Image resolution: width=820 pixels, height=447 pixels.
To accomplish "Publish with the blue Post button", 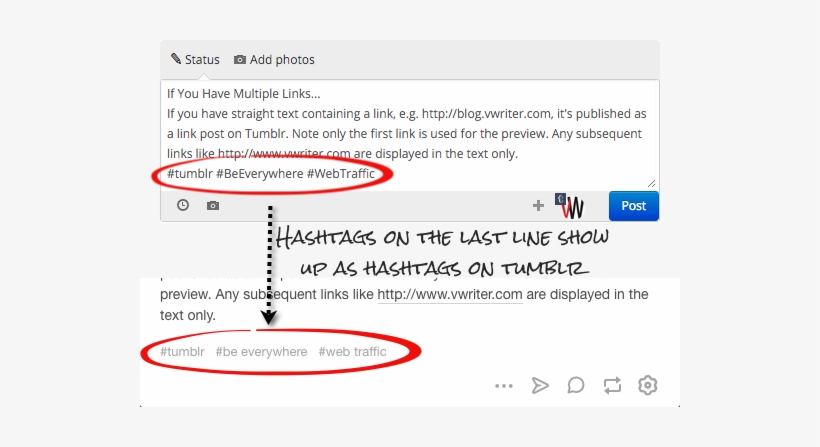I will click(633, 206).
